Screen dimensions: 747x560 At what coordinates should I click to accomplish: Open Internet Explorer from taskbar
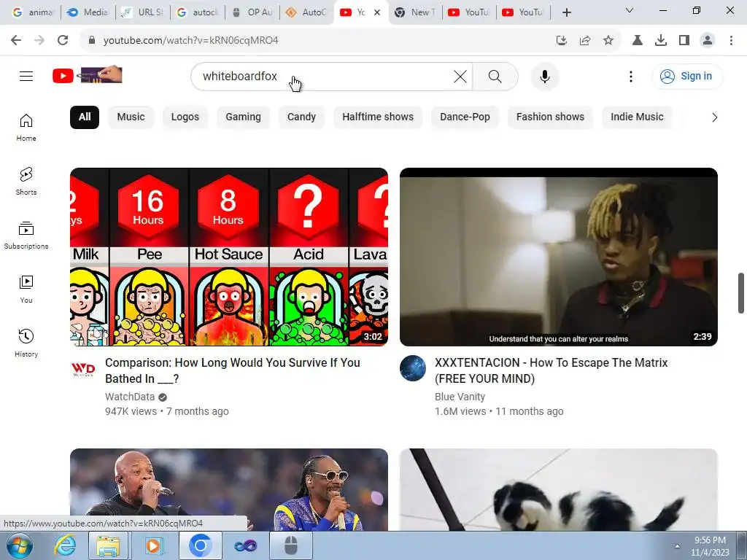coord(65,545)
